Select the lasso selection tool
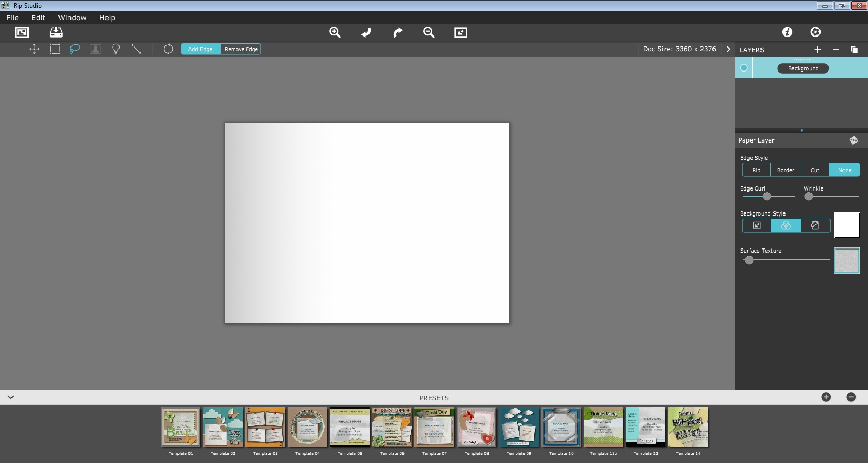Screen dimensions: 868x463 point(75,49)
